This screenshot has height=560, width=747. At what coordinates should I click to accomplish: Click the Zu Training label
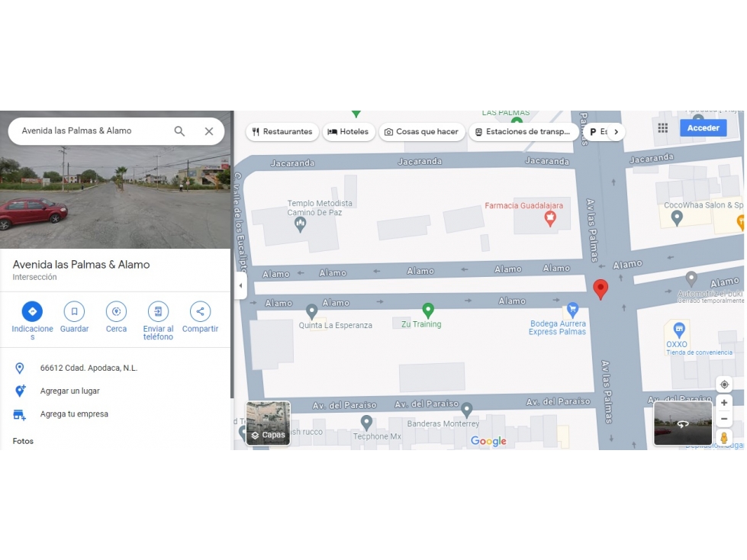421,324
